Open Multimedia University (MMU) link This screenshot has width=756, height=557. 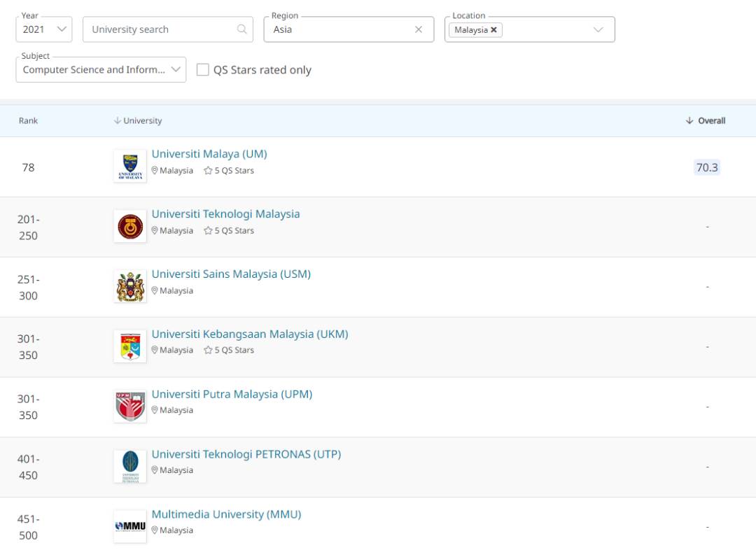(226, 514)
